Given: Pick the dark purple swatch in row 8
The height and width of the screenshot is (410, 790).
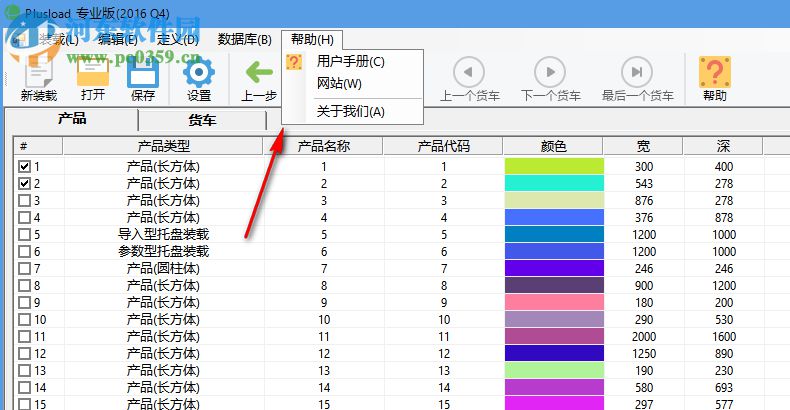Looking at the screenshot, I should pyautogui.click(x=554, y=286).
